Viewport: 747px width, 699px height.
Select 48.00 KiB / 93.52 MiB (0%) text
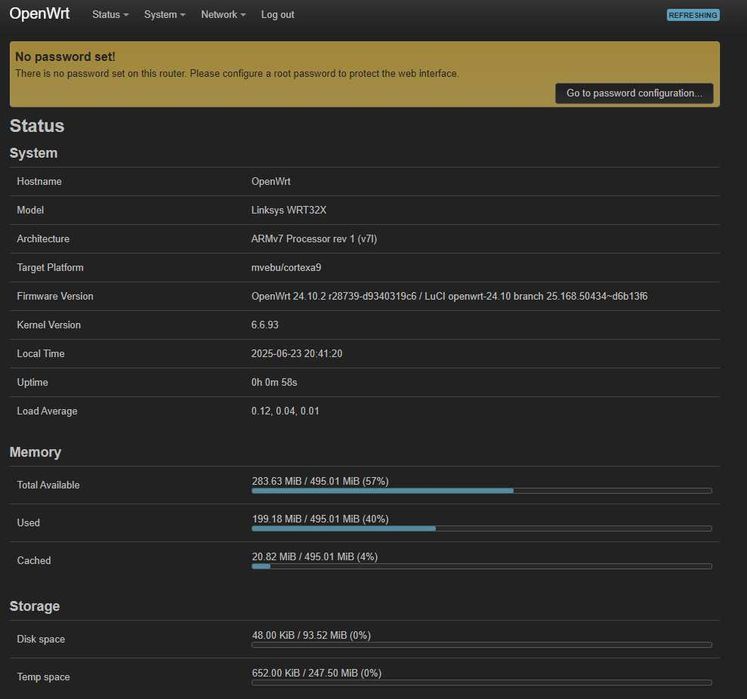click(x=311, y=635)
